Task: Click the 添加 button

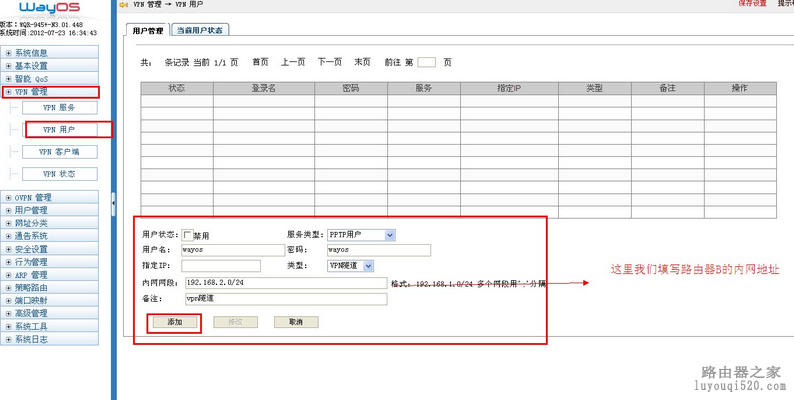Action: click(x=175, y=322)
